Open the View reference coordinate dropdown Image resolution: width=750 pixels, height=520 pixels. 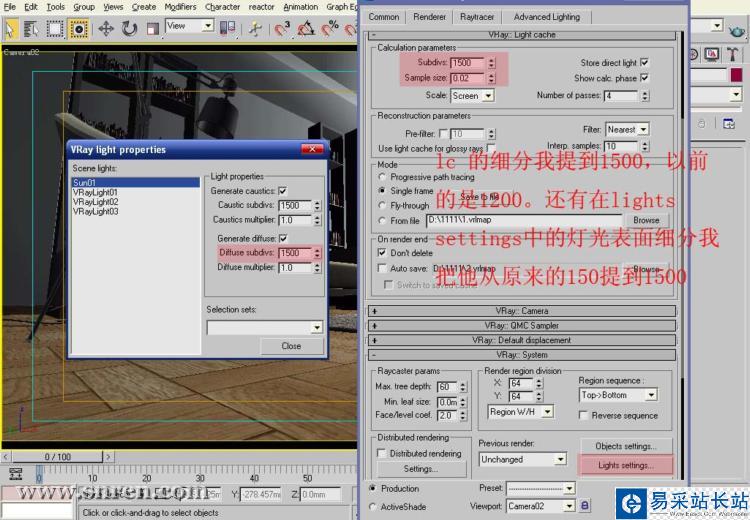click(x=189, y=26)
